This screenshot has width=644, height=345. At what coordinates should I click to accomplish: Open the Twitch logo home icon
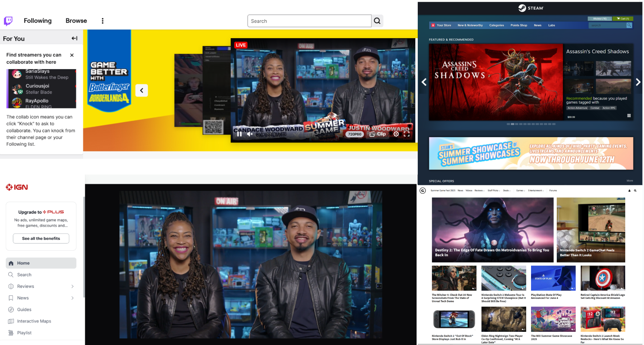(x=8, y=21)
